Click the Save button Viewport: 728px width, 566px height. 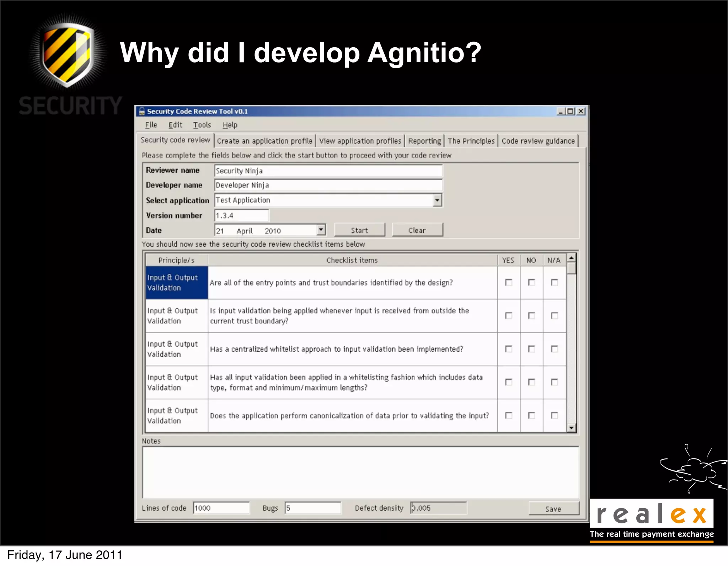pyautogui.click(x=553, y=509)
